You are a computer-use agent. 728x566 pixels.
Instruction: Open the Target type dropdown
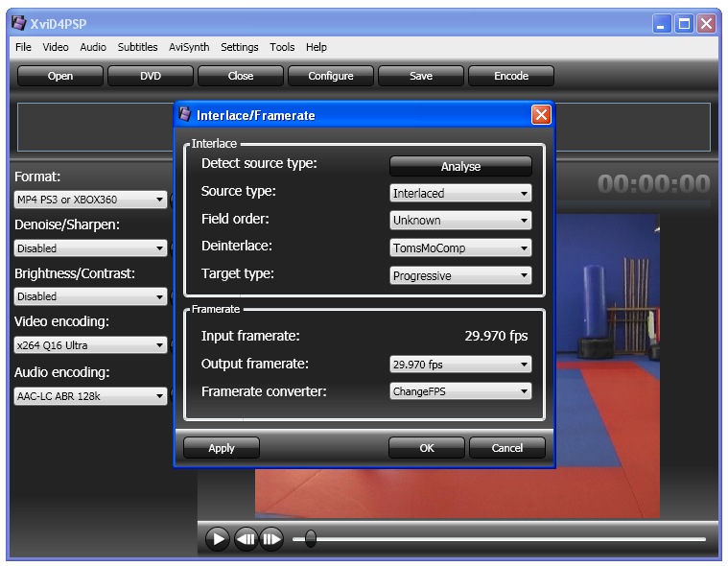pos(460,275)
